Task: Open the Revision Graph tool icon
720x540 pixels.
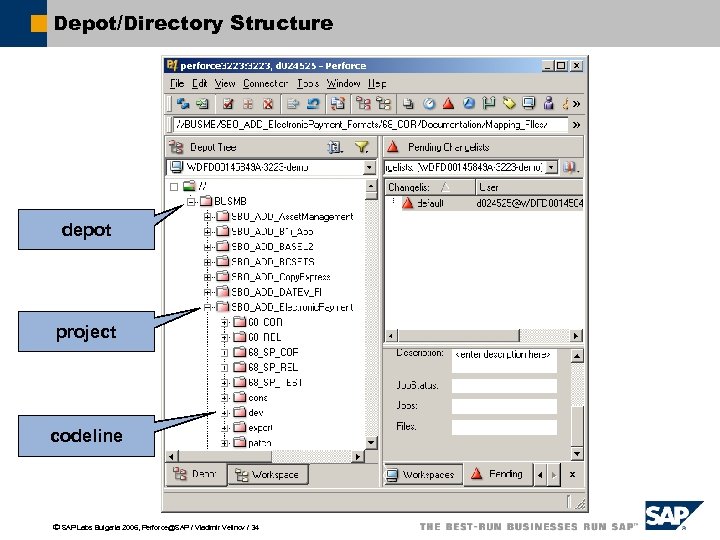Action: (363, 104)
